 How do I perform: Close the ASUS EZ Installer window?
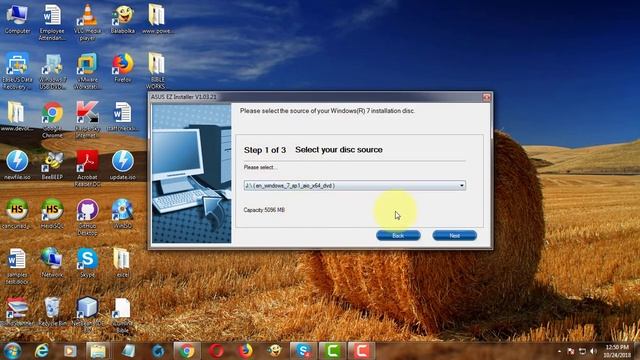pos(486,97)
